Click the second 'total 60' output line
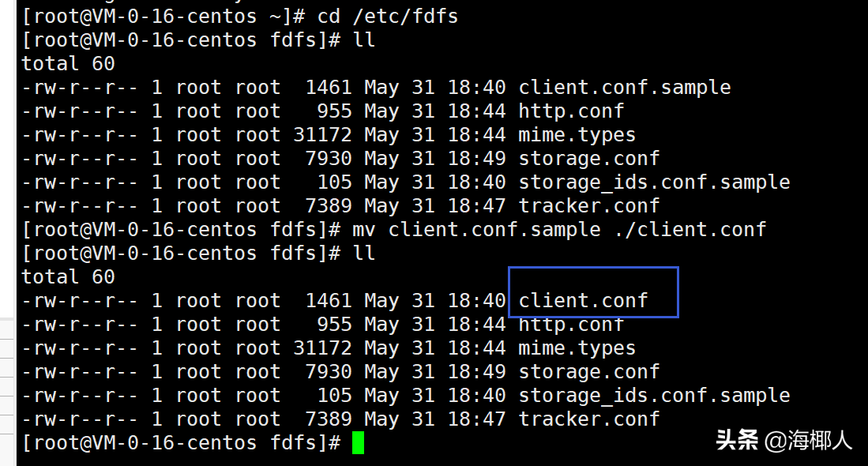868x466 pixels. [69, 277]
